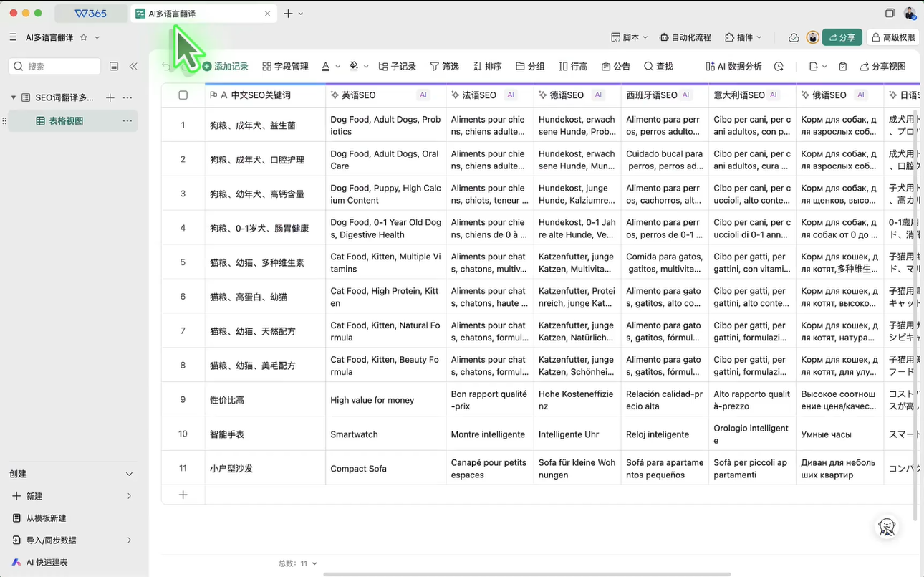924x577 pixels.
Task: Expand the 插件 plugins dropdown
Action: pos(743,37)
